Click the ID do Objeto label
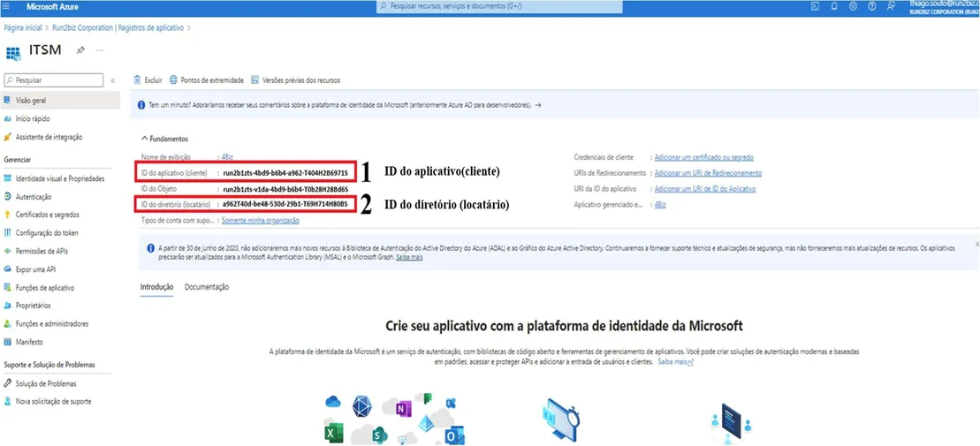This screenshot has height=446, width=980. pos(158,189)
